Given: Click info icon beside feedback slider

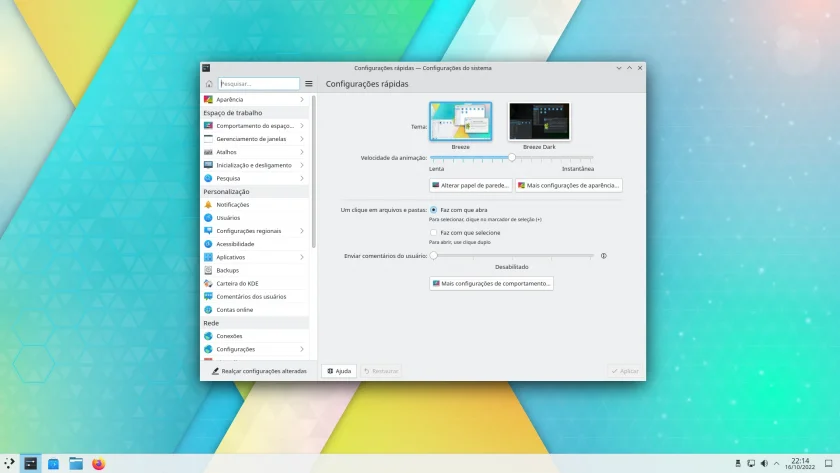Looking at the screenshot, I should [x=604, y=256].
